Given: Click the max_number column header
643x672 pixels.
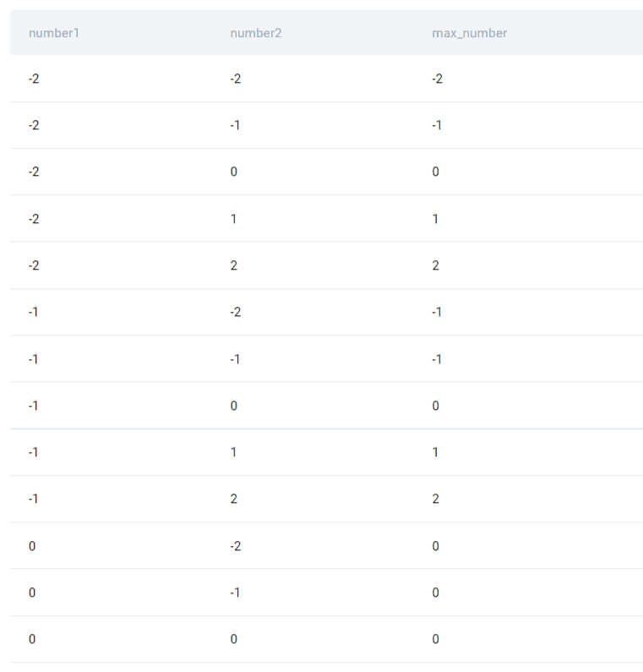Looking at the screenshot, I should point(469,33).
